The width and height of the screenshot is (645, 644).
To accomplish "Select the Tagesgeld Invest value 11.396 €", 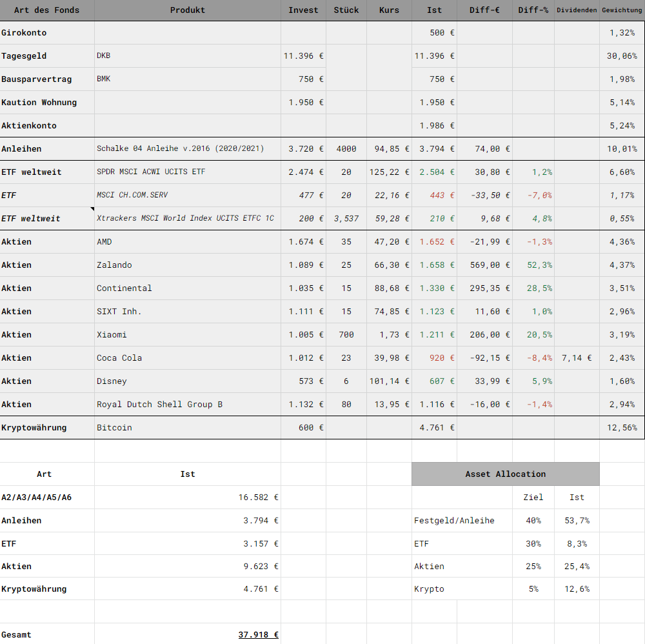I will 304,55.
